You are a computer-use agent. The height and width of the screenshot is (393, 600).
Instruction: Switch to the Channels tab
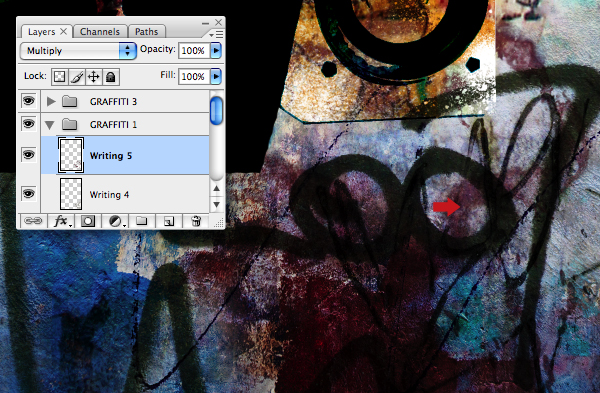point(100,32)
